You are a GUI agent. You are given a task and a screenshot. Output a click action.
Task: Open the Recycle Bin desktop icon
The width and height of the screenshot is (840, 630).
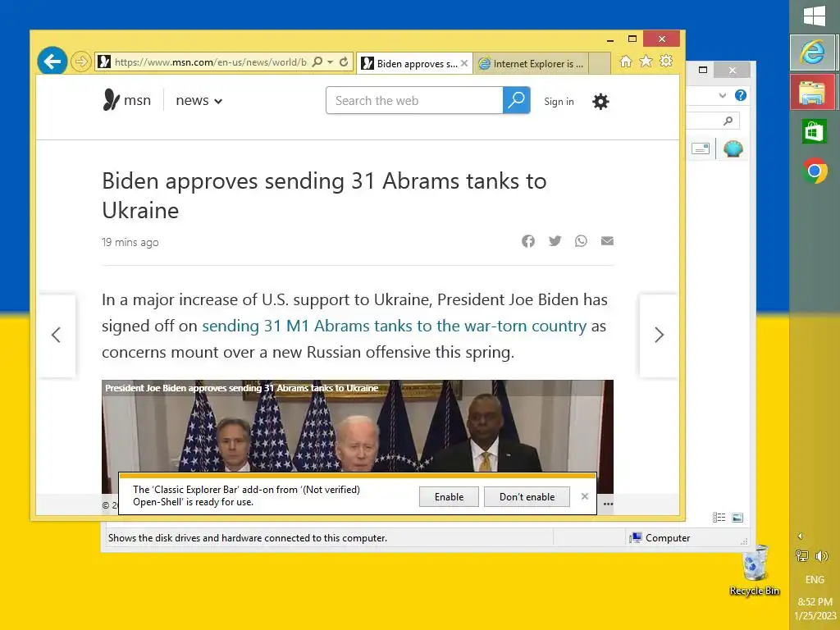pyautogui.click(x=755, y=570)
